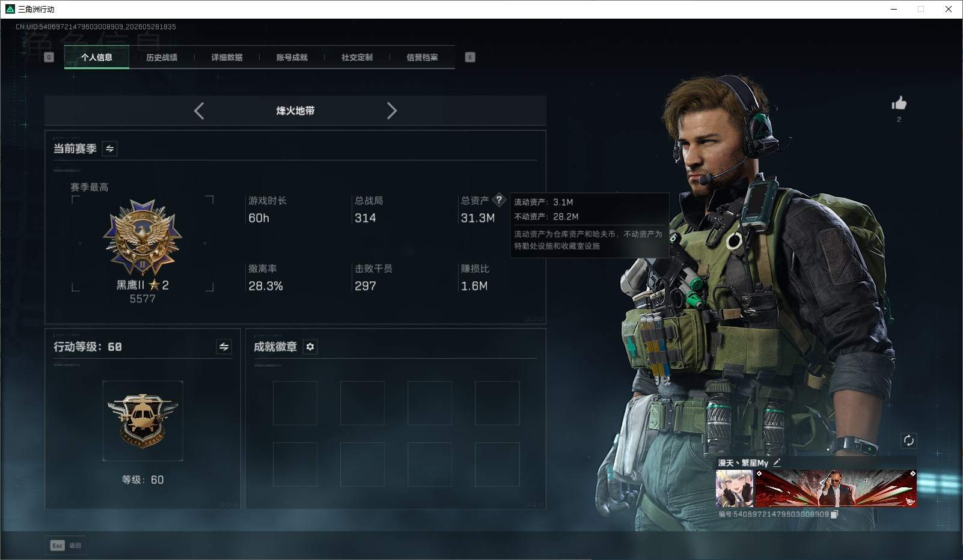Click the 流动资产: 3.1M tooltip line
Viewport: 963px width, 560px height.
tap(543, 202)
